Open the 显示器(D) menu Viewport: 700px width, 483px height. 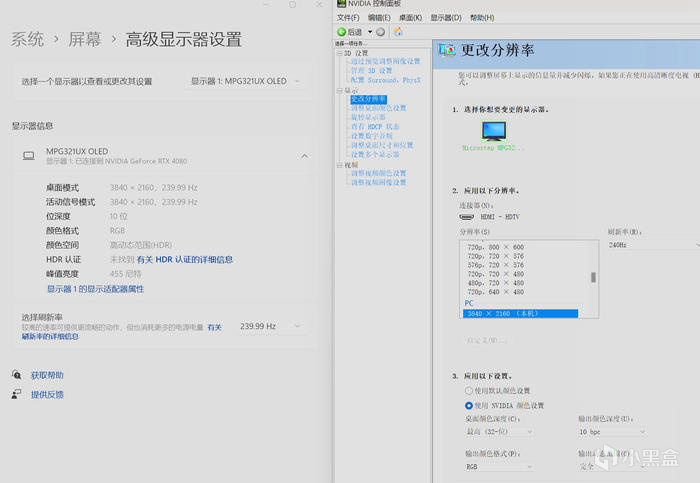[x=446, y=17]
